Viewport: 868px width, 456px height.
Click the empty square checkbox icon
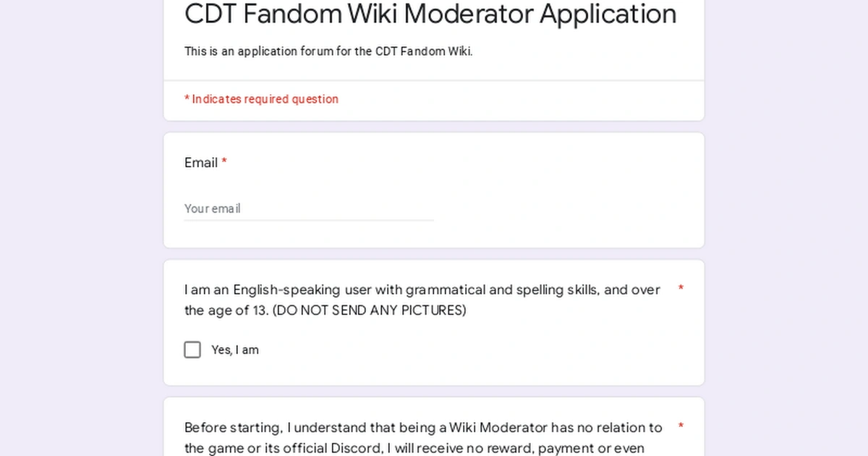click(192, 350)
